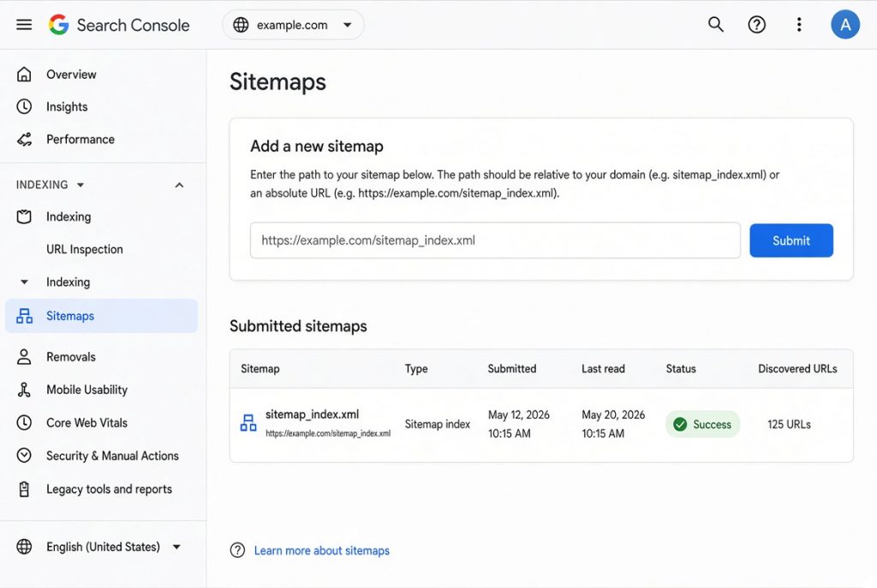Open the account avatar labeled A

coord(845,25)
